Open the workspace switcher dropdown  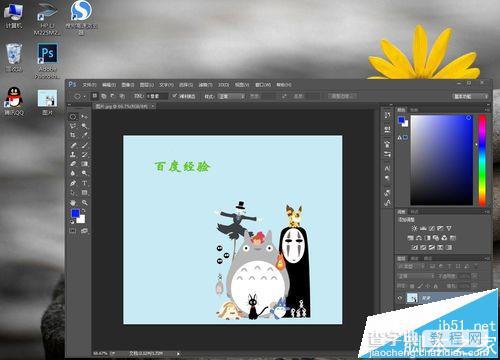pyautogui.click(x=471, y=96)
